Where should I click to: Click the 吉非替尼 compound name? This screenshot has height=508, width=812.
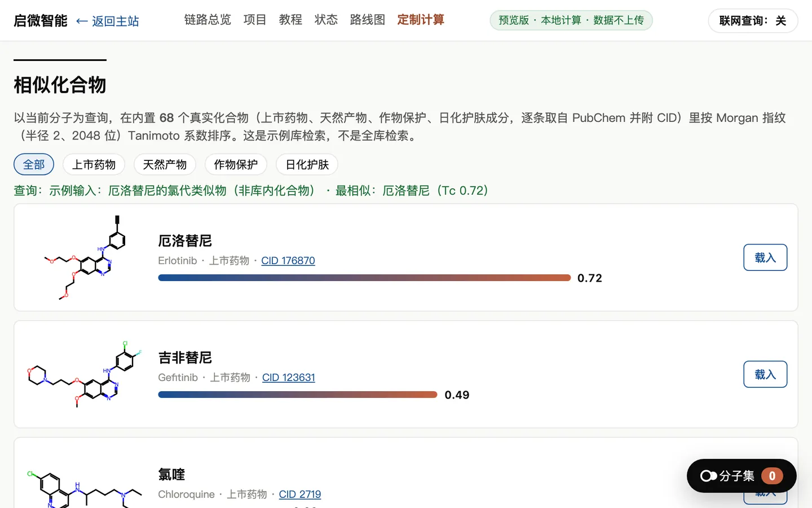coord(185,358)
